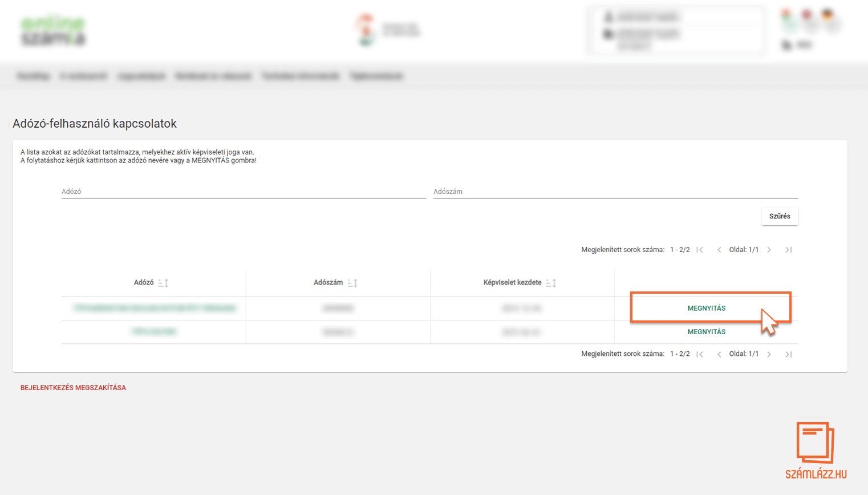
Task: Focus the Adószám filter input field
Action: click(615, 192)
